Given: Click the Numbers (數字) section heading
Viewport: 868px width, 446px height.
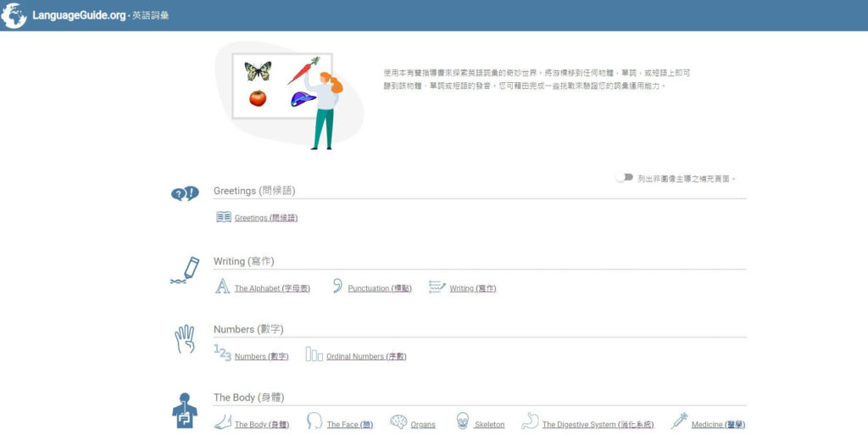Looking at the screenshot, I should click(x=248, y=330).
